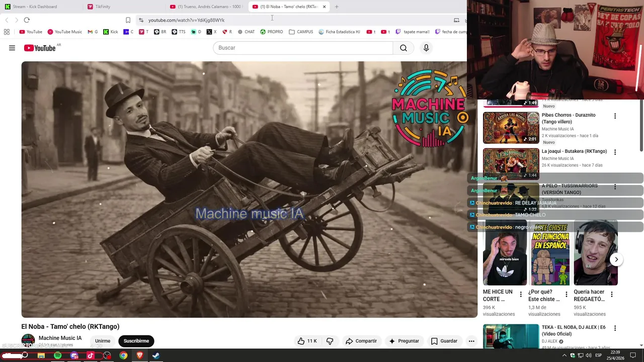
Task: Open the YouTube Music bookmark
Action: 65,32
